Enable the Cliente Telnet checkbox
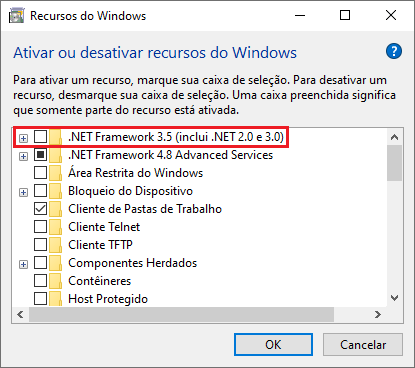Image resolution: width=415 pixels, height=368 pixels. 40,227
